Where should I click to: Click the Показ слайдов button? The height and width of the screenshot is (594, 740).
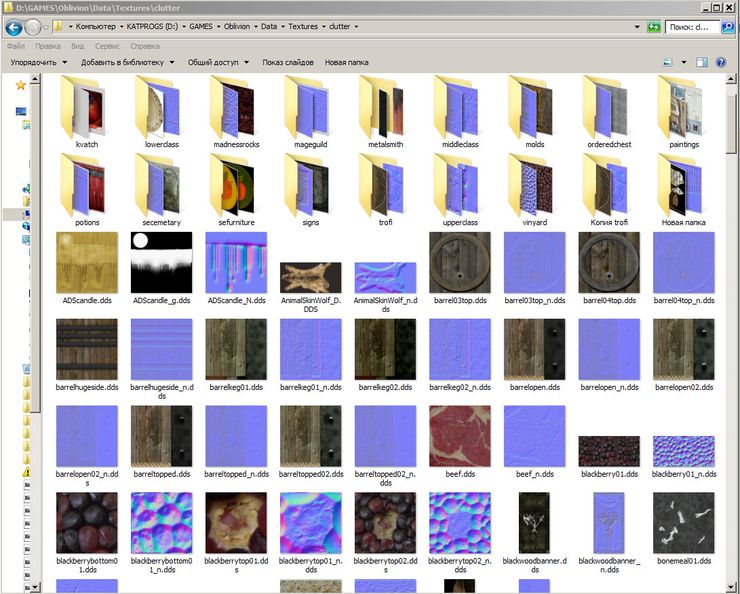pyautogui.click(x=287, y=62)
